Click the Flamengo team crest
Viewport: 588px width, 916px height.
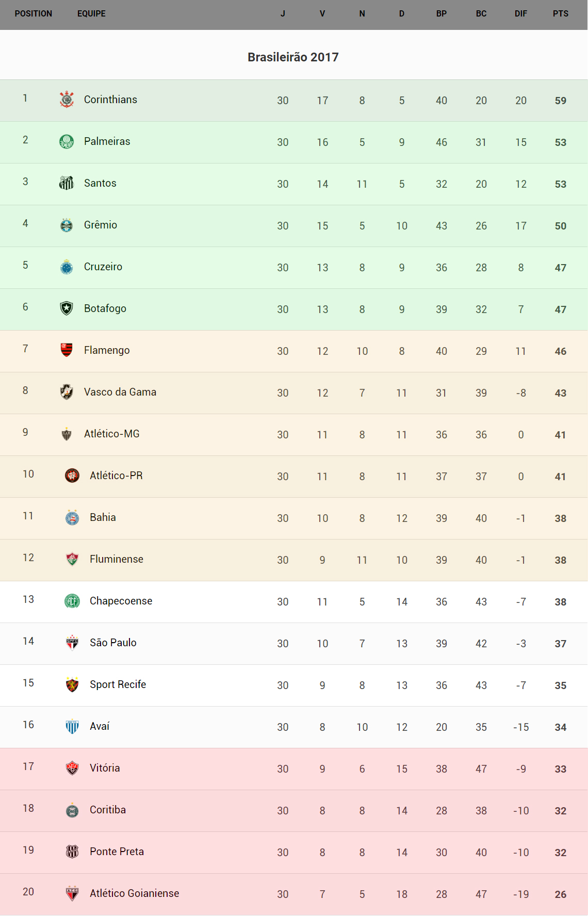click(67, 350)
